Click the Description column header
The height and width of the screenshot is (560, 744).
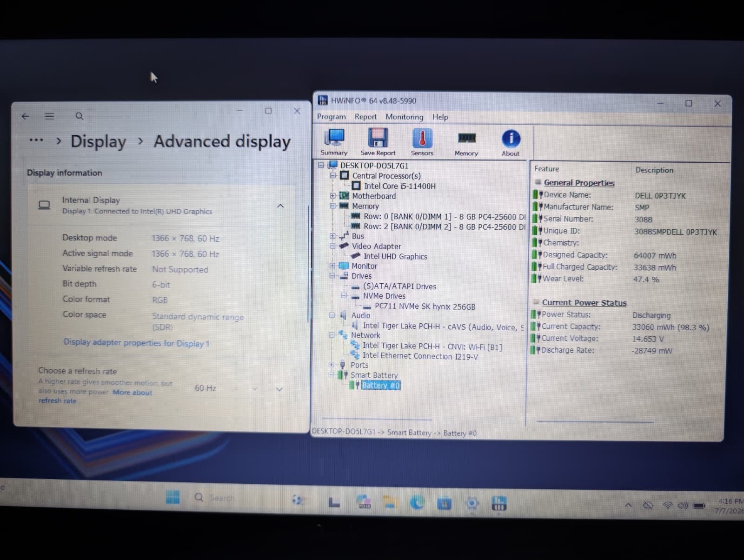[x=654, y=170]
